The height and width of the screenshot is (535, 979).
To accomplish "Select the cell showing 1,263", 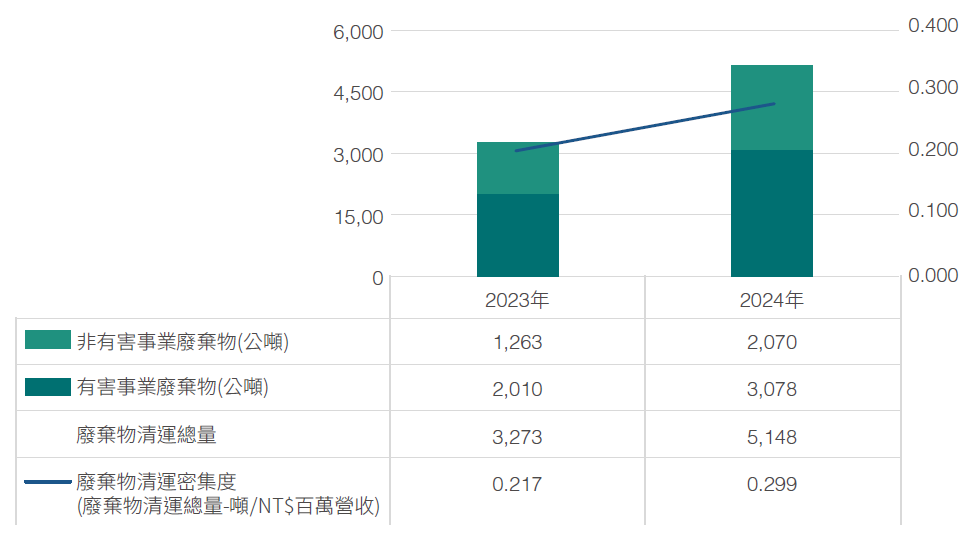I will point(517,342).
